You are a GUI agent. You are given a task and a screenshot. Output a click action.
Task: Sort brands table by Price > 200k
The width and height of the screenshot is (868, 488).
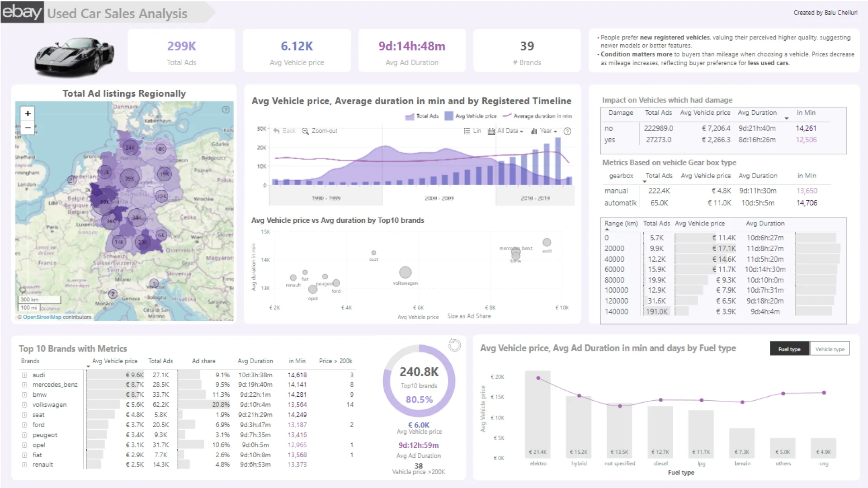coord(335,361)
